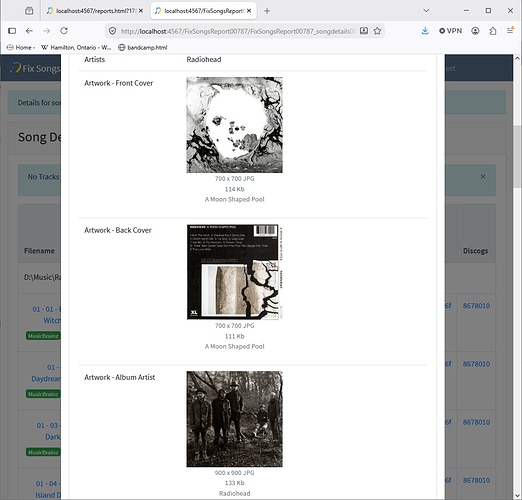This screenshot has height=500, width=522.
Task: Go back using the browser back arrow
Action: pyautogui.click(x=29, y=31)
